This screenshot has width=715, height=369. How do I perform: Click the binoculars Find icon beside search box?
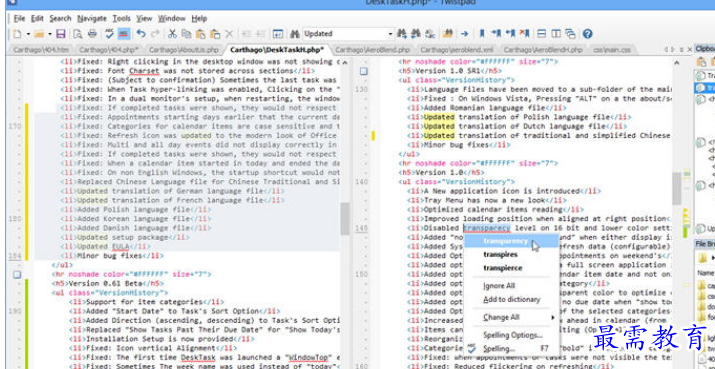point(295,34)
